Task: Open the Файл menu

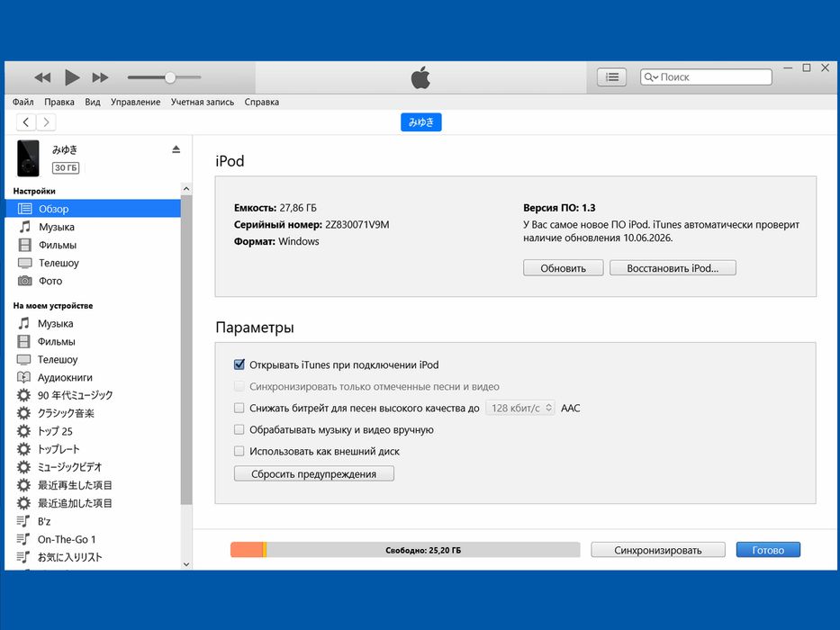Action: coord(23,102)
